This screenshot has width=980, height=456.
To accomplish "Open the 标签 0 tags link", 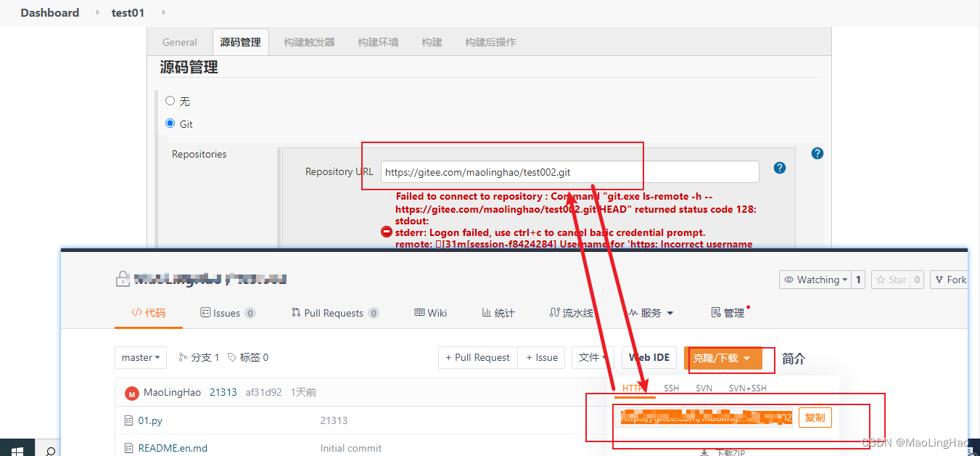I will click(x=248, y=357).
